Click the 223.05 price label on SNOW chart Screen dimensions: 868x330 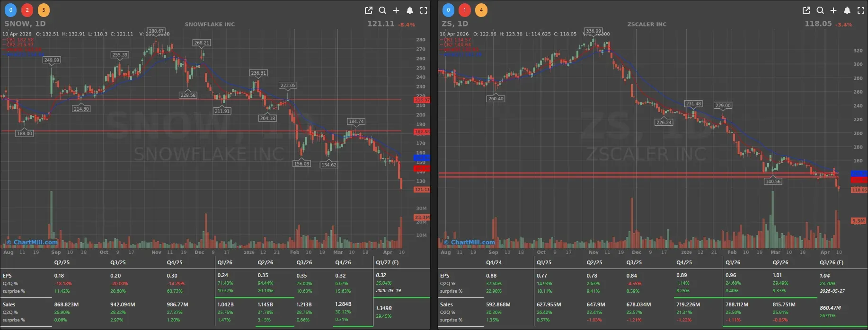pyautogui.click(x=288, y=86)
